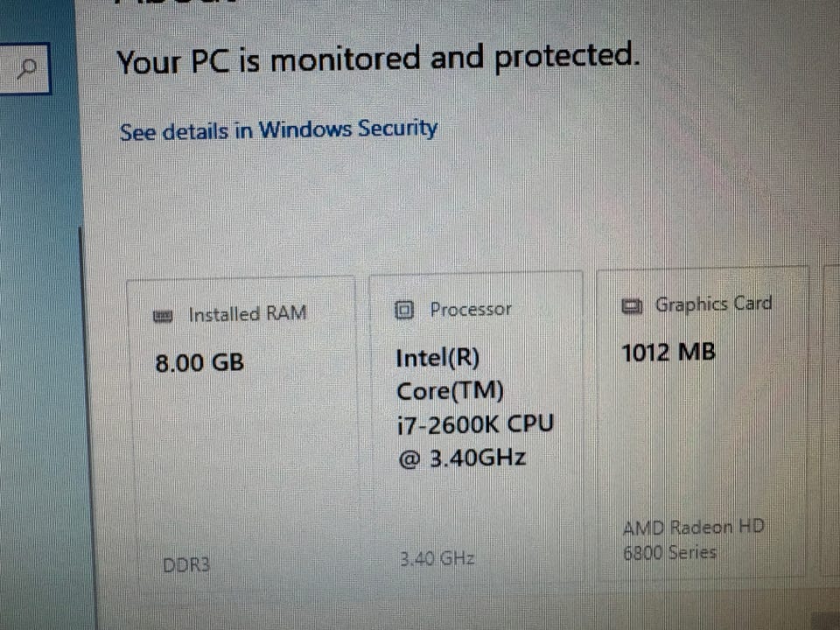Click the search box on the left
This screenshot has width=840, height=630.
coord(24,69)
